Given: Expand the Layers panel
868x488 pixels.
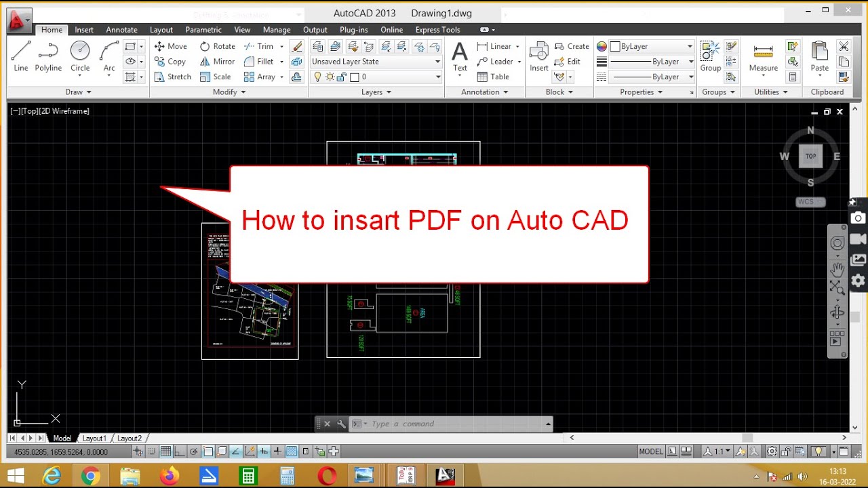Looking at the screenshot, I should click(376, 92).
